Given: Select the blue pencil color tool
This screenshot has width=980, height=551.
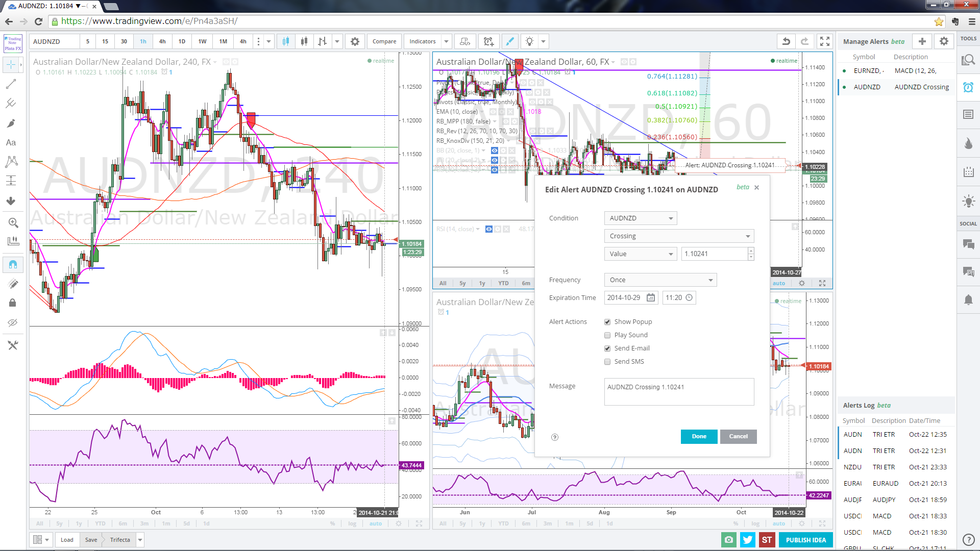Looking at the screenshot, I should pos(509,41).
